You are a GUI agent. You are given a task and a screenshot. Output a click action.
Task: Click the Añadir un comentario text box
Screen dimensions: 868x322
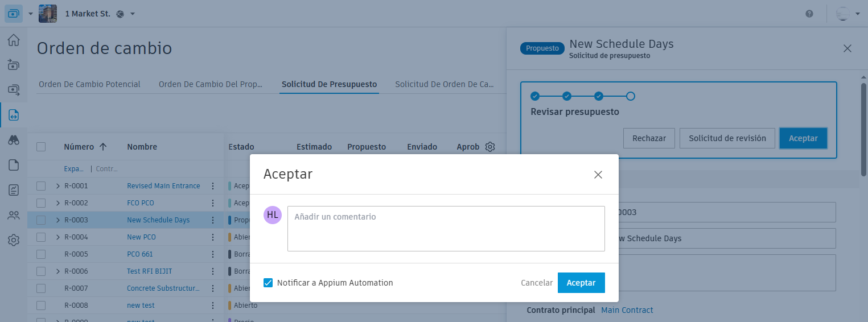[446, 229]
